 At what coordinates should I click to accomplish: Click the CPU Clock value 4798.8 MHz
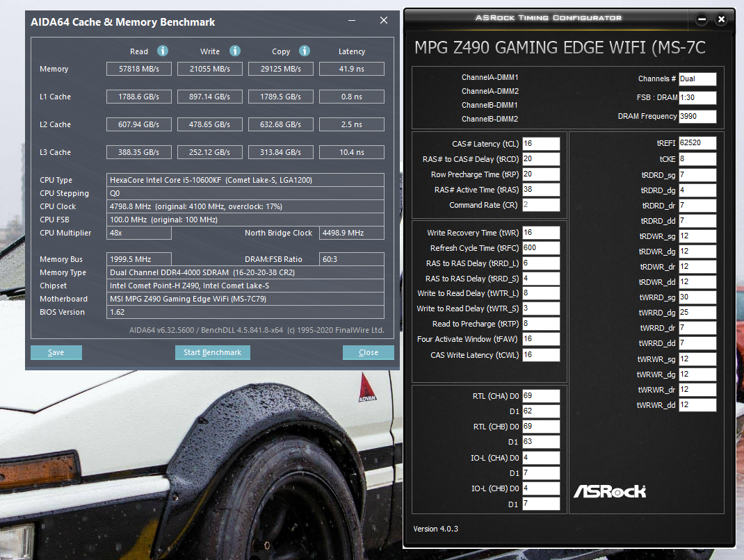pos(245,207)
